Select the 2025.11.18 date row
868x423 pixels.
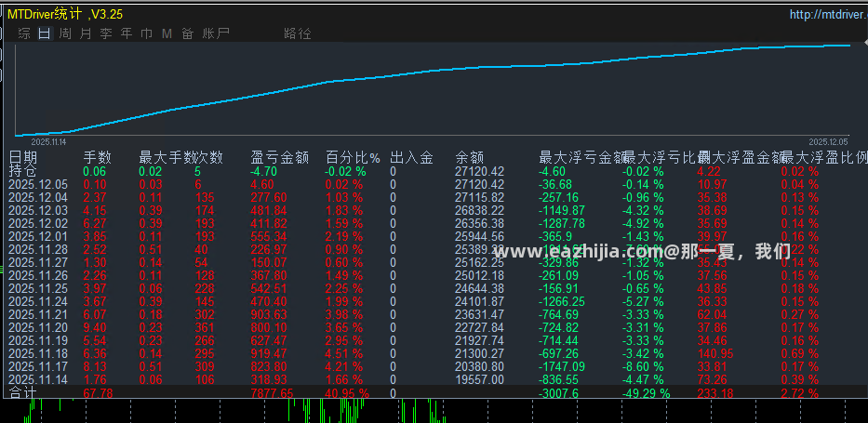click(38, 353)
